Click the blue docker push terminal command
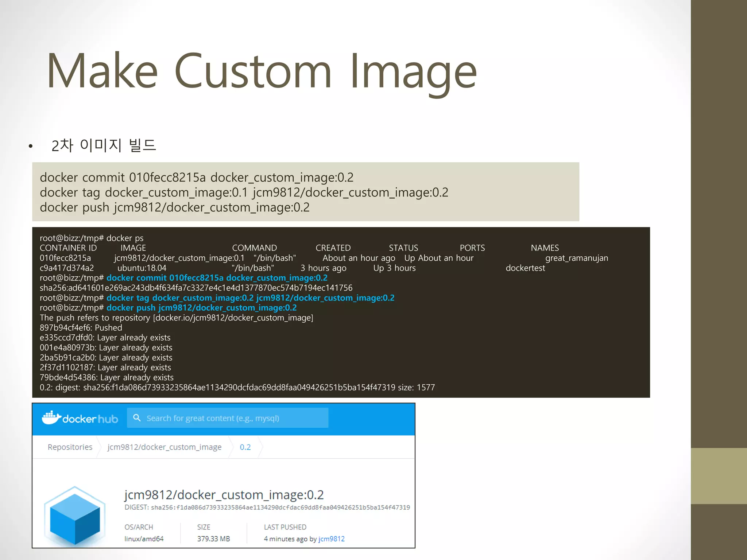747x560 pixels. 201,308
